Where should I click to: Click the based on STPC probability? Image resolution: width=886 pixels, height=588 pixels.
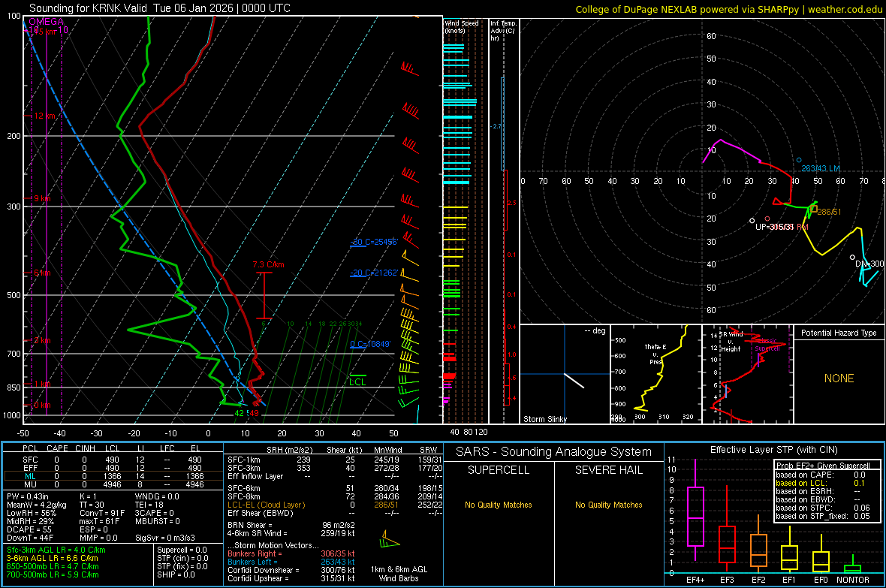coord(823,508)
